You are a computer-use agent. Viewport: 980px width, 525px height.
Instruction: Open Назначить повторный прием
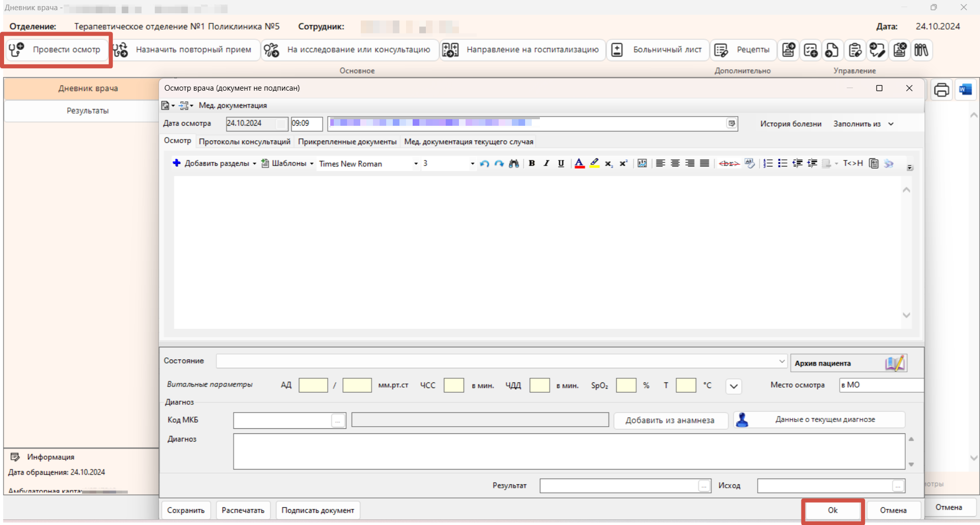pyautogui.click(x=185, y=50)
